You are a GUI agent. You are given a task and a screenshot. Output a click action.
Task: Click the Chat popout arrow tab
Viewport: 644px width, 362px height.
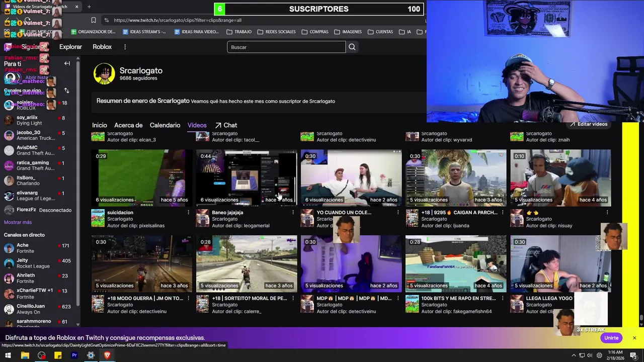pos(226,125)
